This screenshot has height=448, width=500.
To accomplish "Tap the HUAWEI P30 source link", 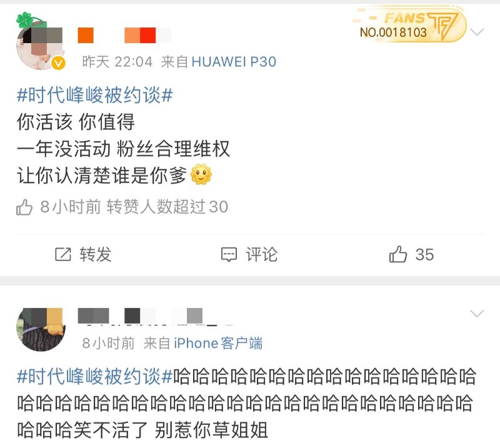I will click(234, 62).
